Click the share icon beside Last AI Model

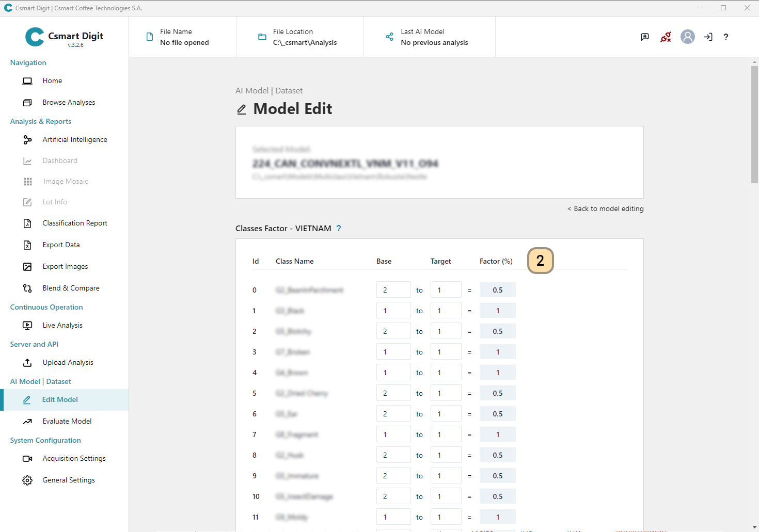click(x=389, y=37)
